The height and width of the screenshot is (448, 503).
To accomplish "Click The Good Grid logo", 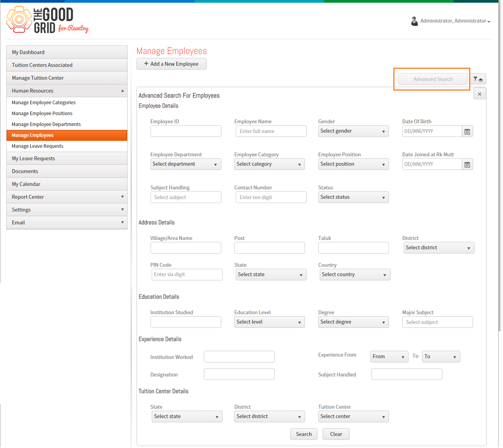I will 47,20.
